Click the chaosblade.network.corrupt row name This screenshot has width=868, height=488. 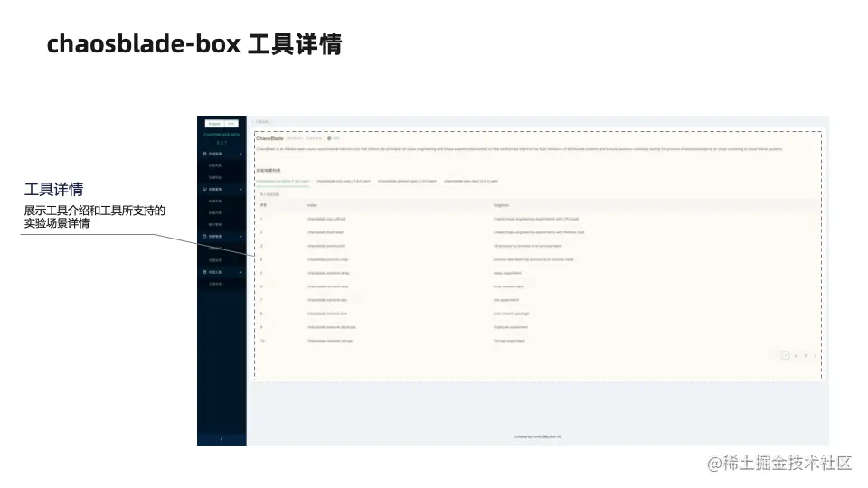coord(330,341)
